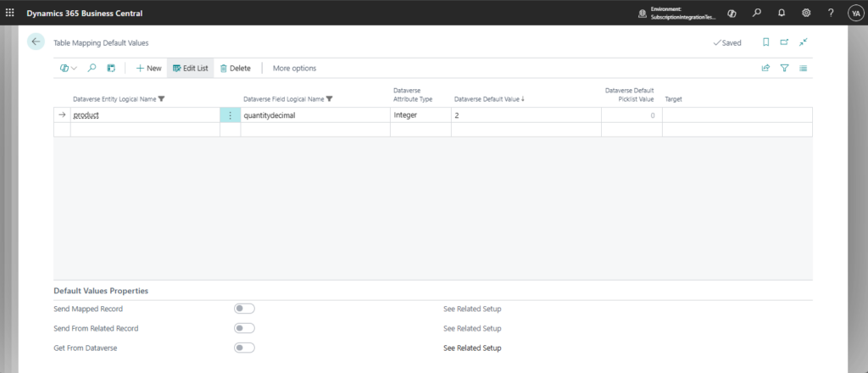Image resolution: width=868 pixels, height=373 pixels.
Task: Open the app launcher waffle menu
Action: coord(10,13)
